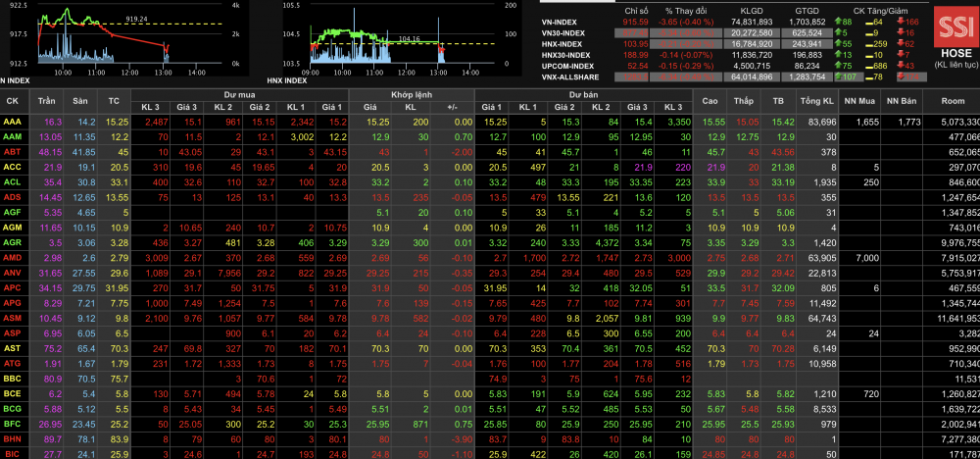980x459 pixels.
Task: Open the AAA stock ticker
Action: click(x=12, y=121)
